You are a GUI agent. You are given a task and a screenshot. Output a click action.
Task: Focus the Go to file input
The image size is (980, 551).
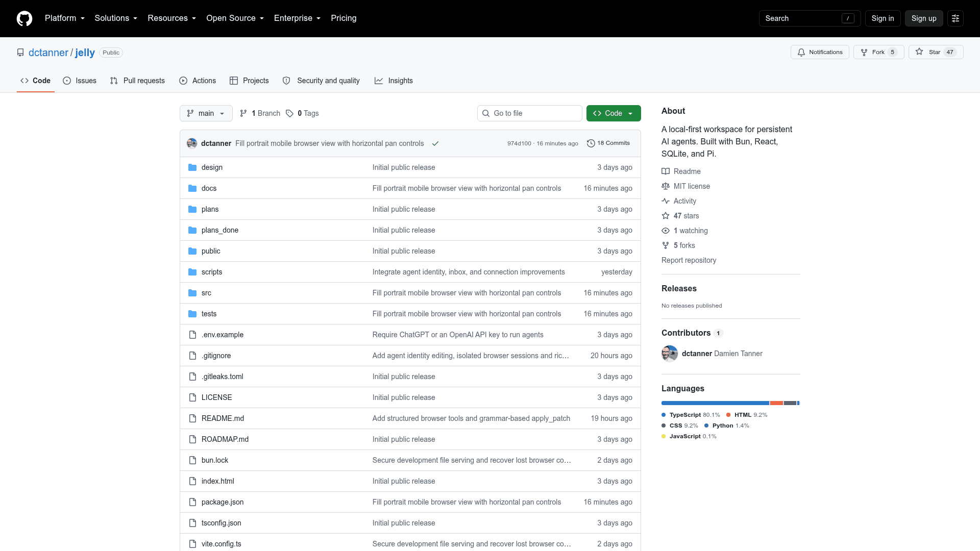pos(530,113)
